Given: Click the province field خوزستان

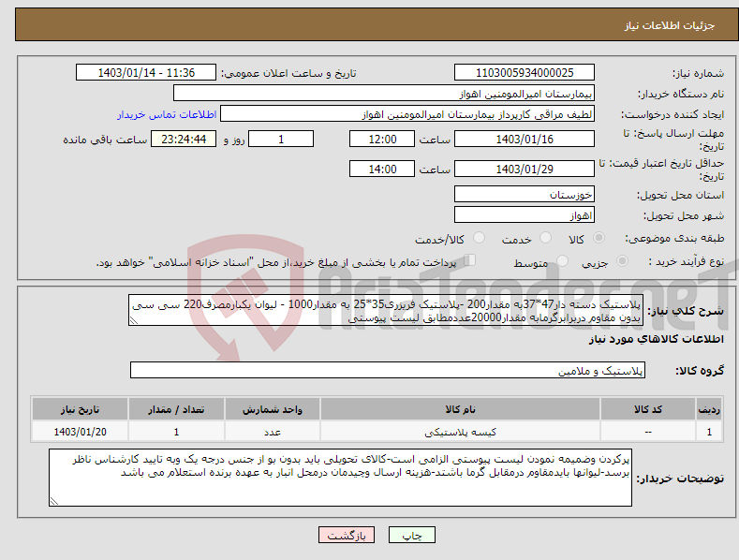Looking at the screenshot, I should [x=525, y=194].
